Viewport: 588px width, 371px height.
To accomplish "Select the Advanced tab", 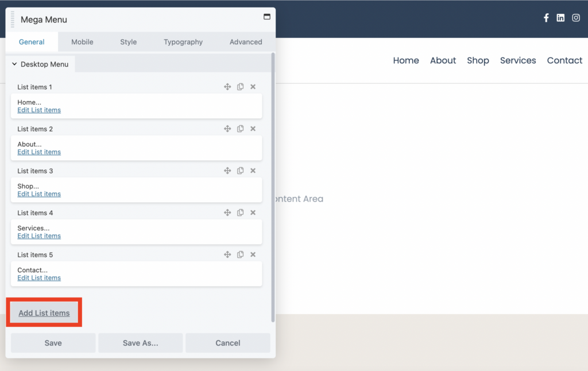I will click(246, 42).
